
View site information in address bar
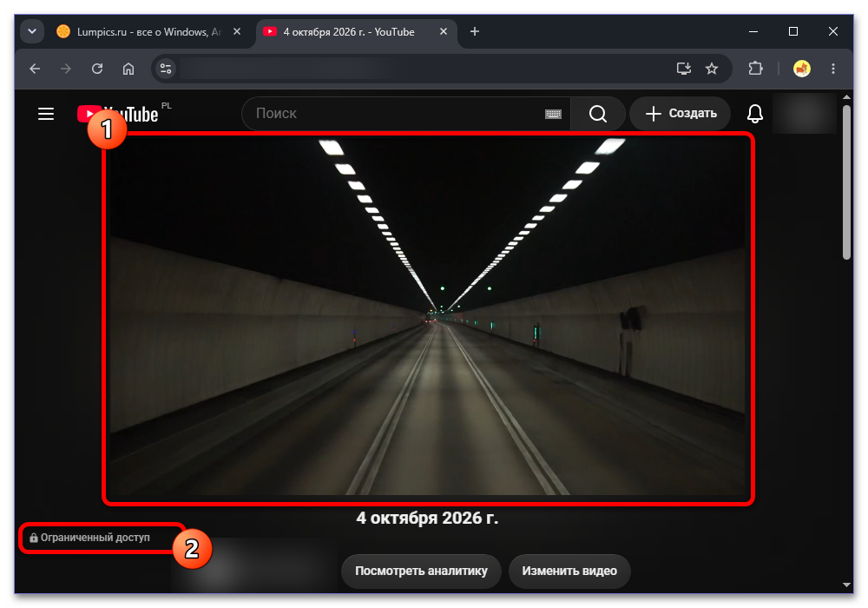click(x=166, y=69)
